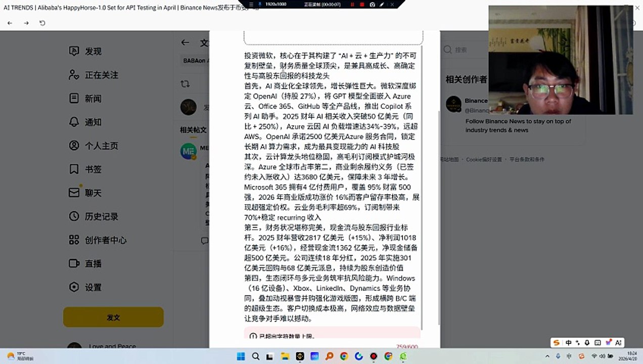
Task: Click the recorder screenshot camera icon
Action: 373,5
